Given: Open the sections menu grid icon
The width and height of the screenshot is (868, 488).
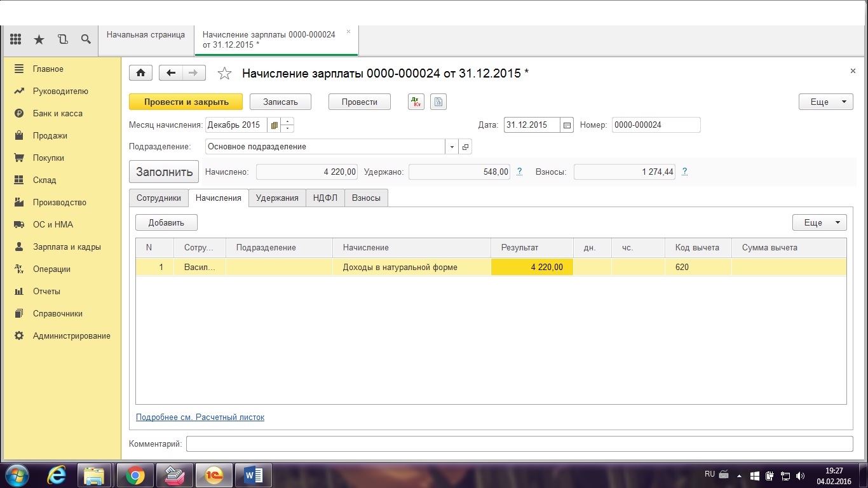Looking at the screenshot, I should pyautogui.click(x=16, y=39).
